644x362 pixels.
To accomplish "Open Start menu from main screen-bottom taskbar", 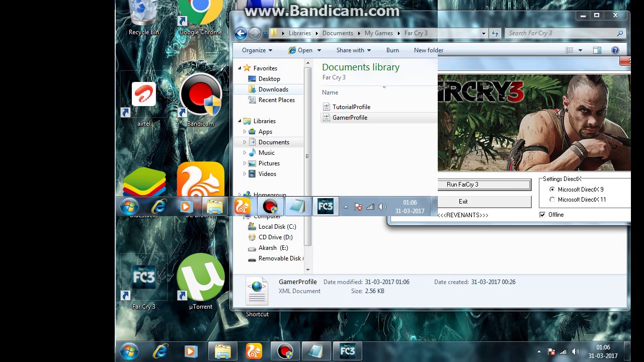I will (x=129, y=351).
